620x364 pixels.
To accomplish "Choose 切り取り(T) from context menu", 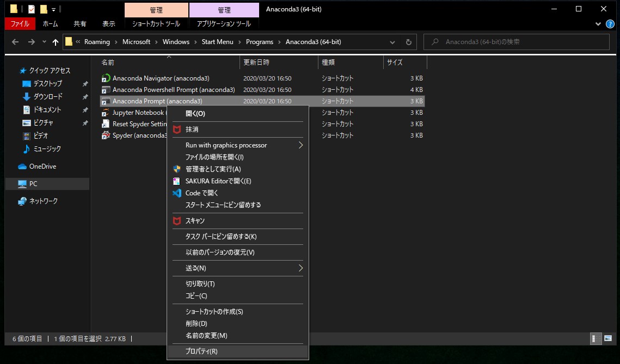I will (238, 284).
